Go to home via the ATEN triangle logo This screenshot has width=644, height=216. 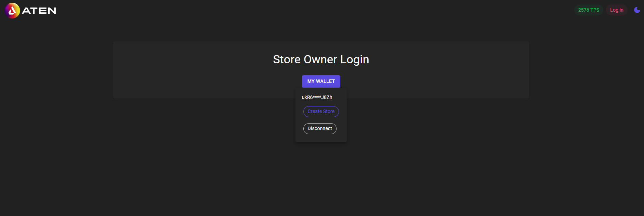[x=12, y=11]
